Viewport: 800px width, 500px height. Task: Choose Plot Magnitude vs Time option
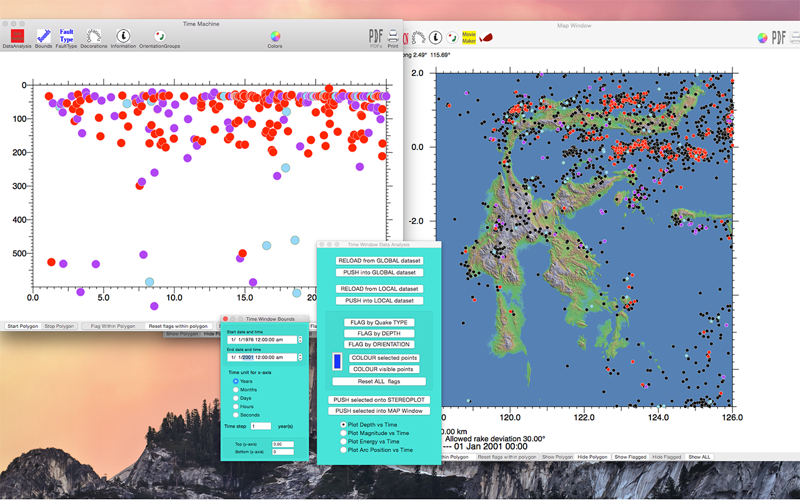(x=343, y=433)
